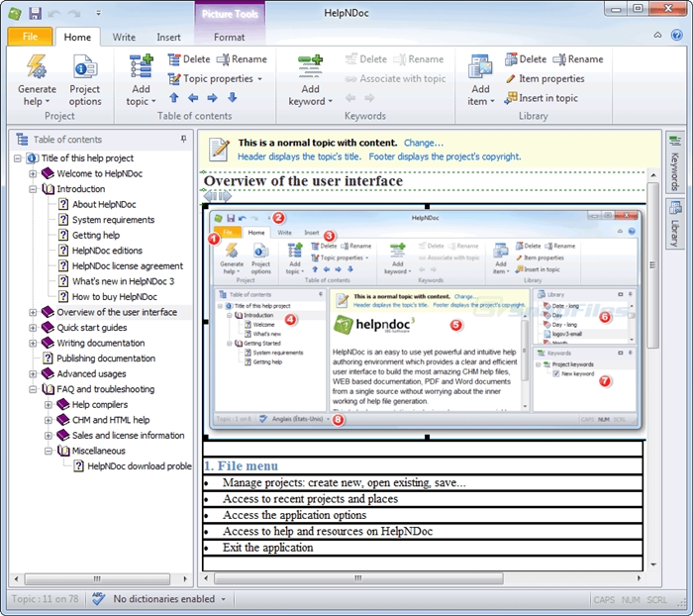Select the About HelpNDoc topic
The width and height of the screenshot is (693, 616).
pos(104,204)
